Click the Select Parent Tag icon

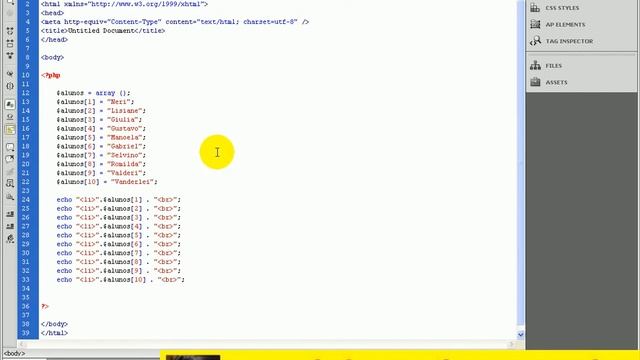coord(10,73)
